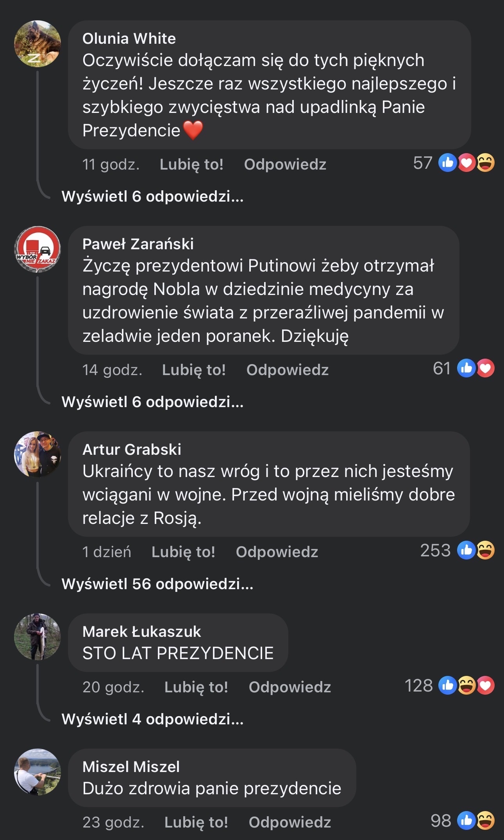Click Olunia White's dog profile picture
Screen dimensions: 504x840
point(38,44)
